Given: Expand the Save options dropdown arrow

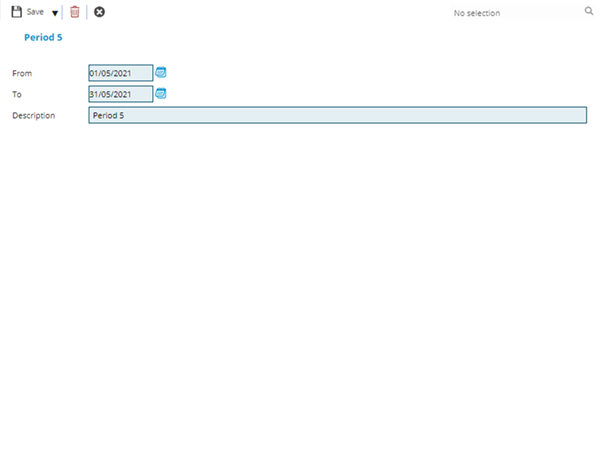Looking at the screenshot, I should (x=55, y=13).
